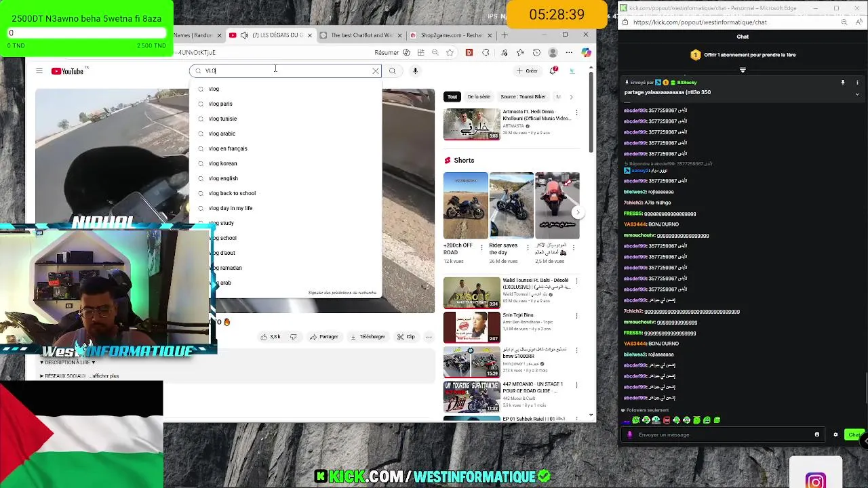This screenshot has height=488, width=868.
Task: Mute the YouTube tab speaker icon
Action: (x=244, y=35)
